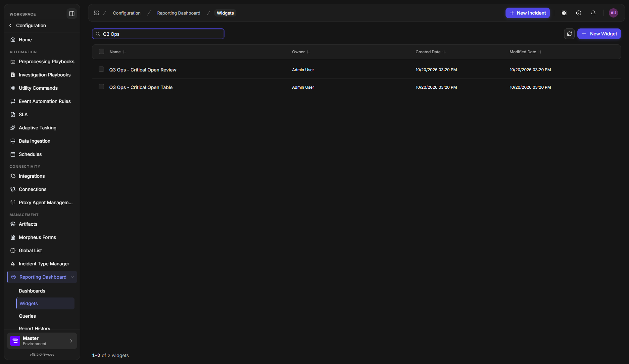Open Q3 Ops - Critical Open Table
The height and width of the screenshot is (364, 629).
point(141,87)
